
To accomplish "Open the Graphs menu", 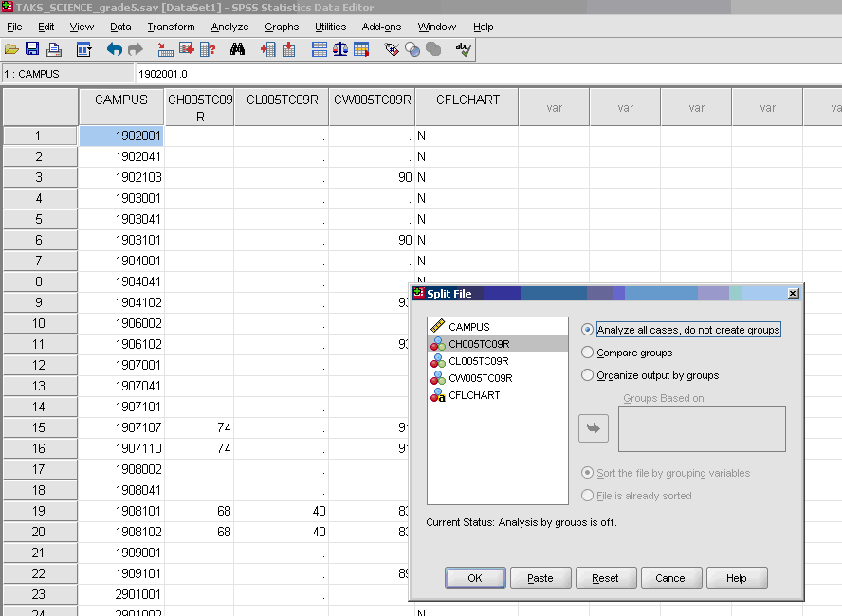I will (282, 27).
